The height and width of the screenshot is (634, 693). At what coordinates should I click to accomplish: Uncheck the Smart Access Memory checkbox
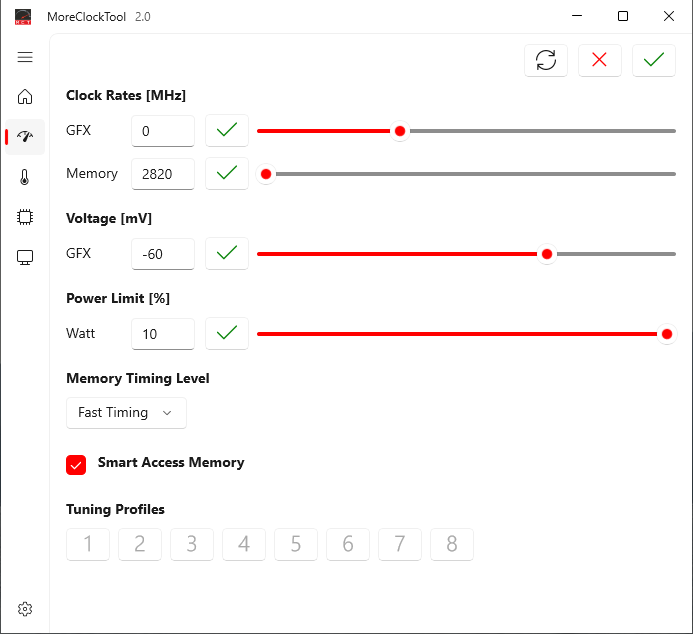(76, 465)
